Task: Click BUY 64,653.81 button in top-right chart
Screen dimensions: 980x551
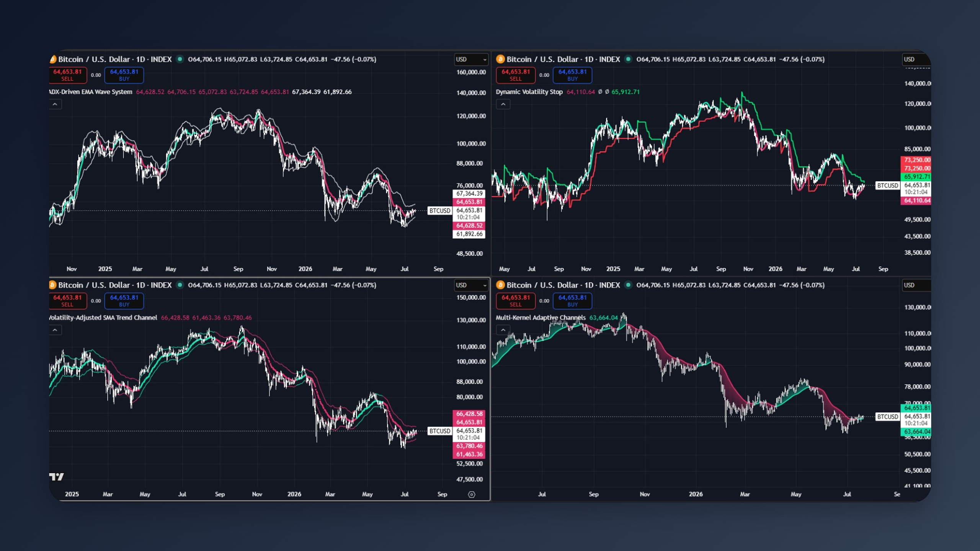Action: coord(572,75)
